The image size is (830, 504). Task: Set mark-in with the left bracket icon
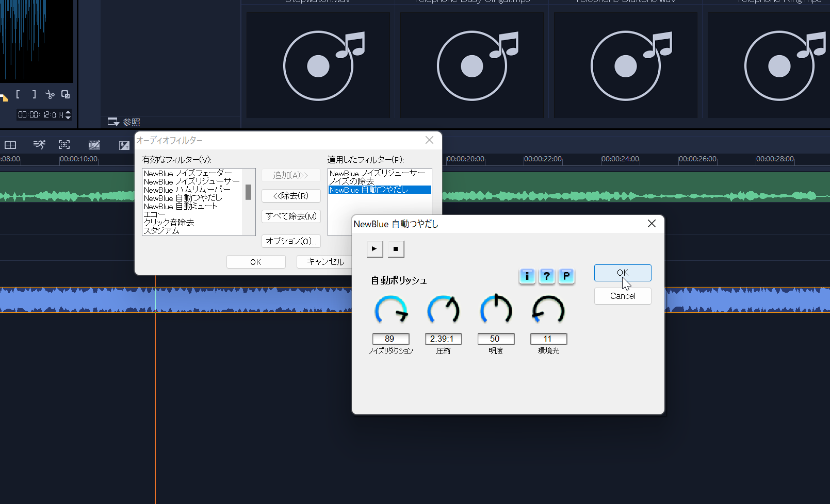[x=18, y=94]
